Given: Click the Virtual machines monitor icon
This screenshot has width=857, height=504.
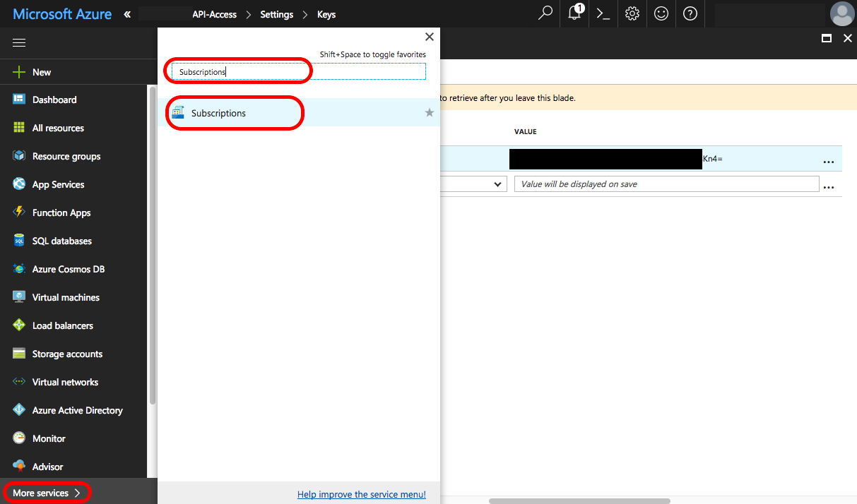Looking at the screenshot, I should (19, 297).
